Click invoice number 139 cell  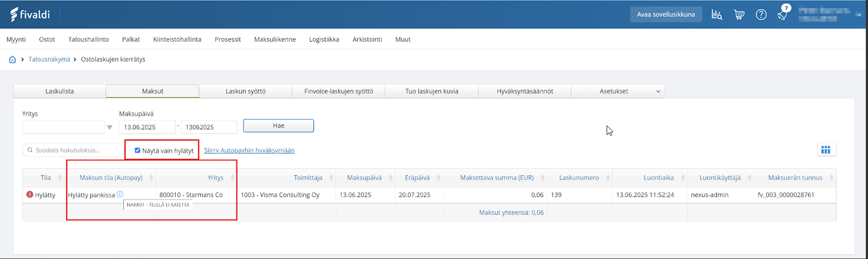coord(556,195)
